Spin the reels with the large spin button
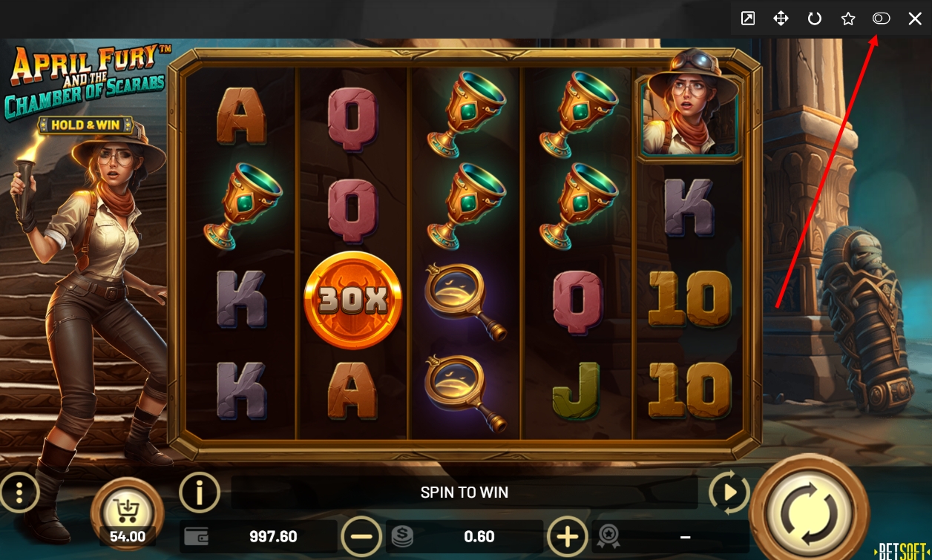The image size is (932, 560). pos(810,510)
